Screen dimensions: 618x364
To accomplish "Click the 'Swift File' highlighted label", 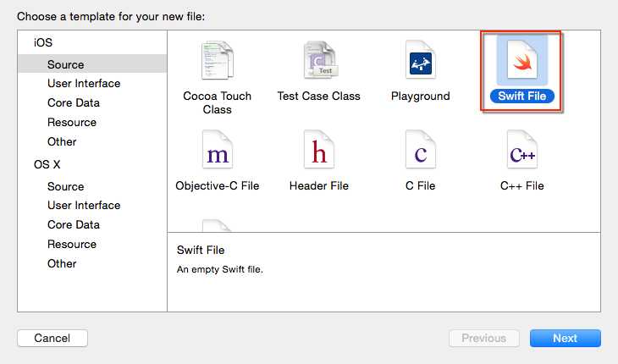I will 522,97.
